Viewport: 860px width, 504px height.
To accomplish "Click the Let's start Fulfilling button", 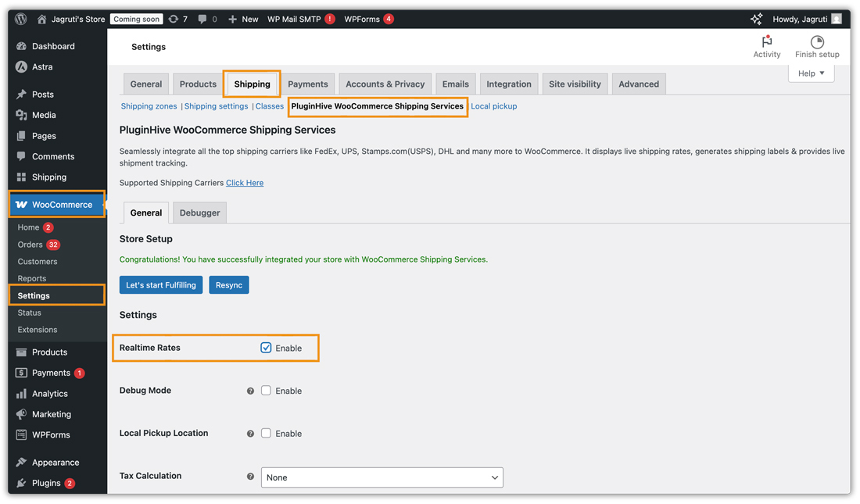I will pos(161,285).
